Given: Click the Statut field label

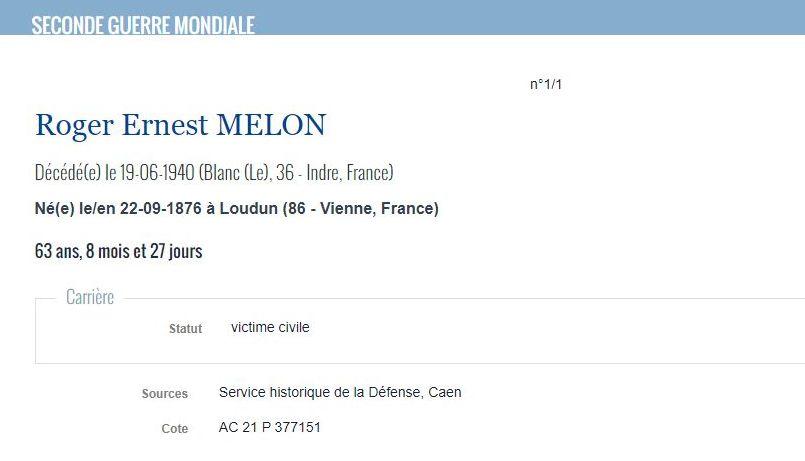Looking at the screenshot, I should 185,329.
